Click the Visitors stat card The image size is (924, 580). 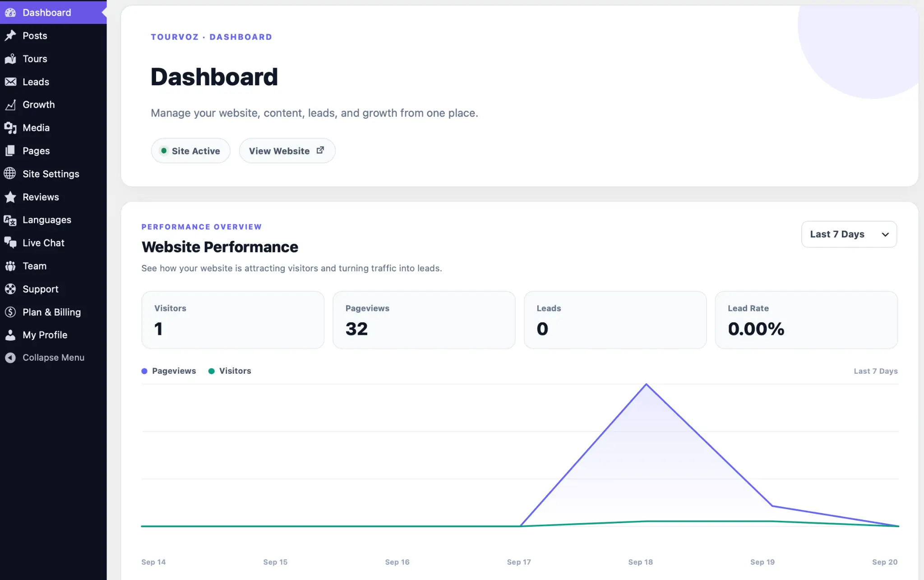(x=233, y=320)
